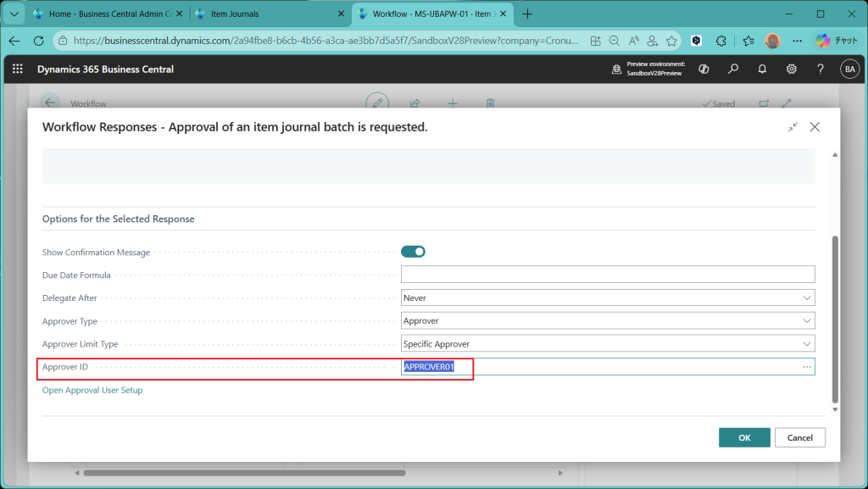Click the Due Date Formula input field

607,275
